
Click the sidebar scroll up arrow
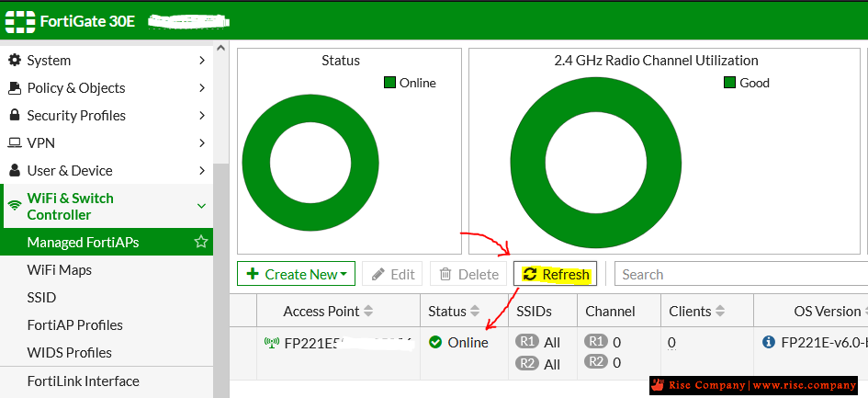click(220, 48)
